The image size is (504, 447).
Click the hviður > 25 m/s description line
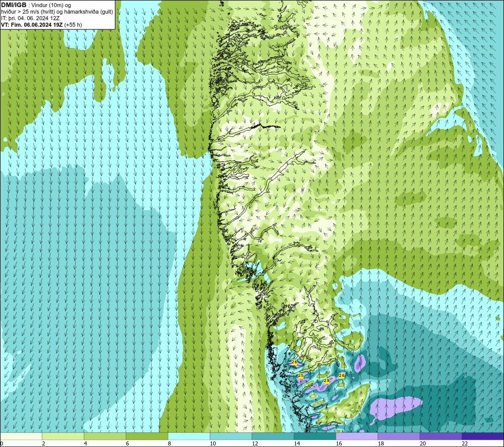57,12
